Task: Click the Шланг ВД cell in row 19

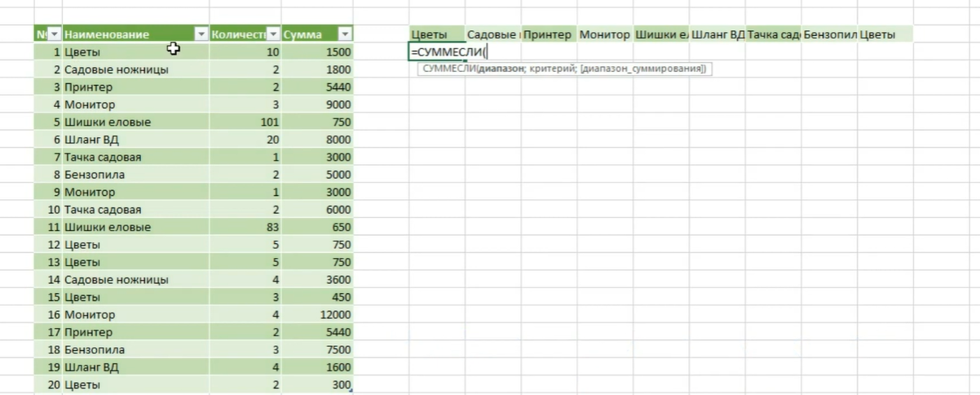Action: coord(91,367)
